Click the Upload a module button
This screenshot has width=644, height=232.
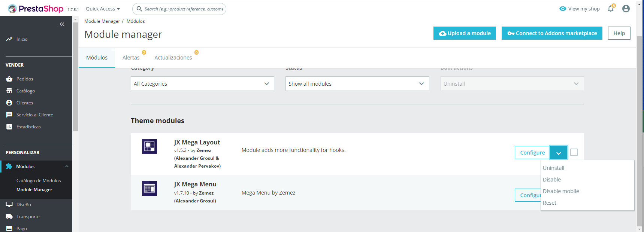point(465,33)
